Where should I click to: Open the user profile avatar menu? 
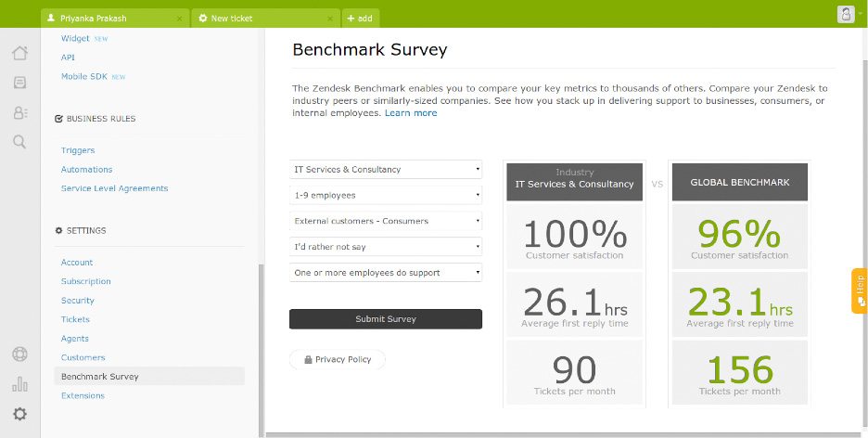click(846, 15)
